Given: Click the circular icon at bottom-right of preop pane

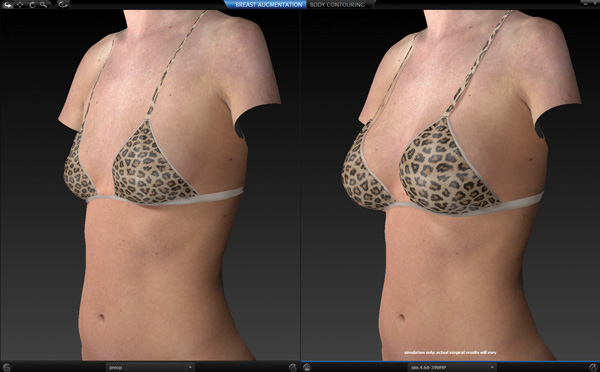Looking at the screenshot, I should [292, 367].
